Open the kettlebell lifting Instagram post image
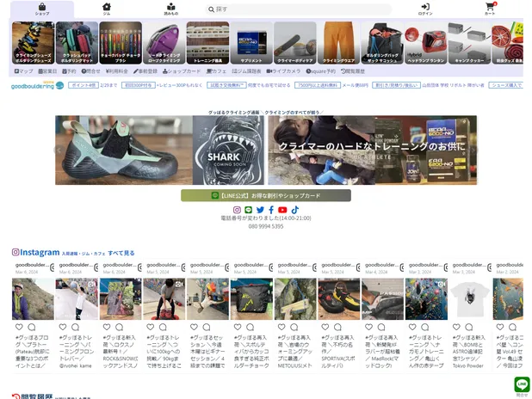The height and width of the screenshot is (399, 532). point(164,299)
